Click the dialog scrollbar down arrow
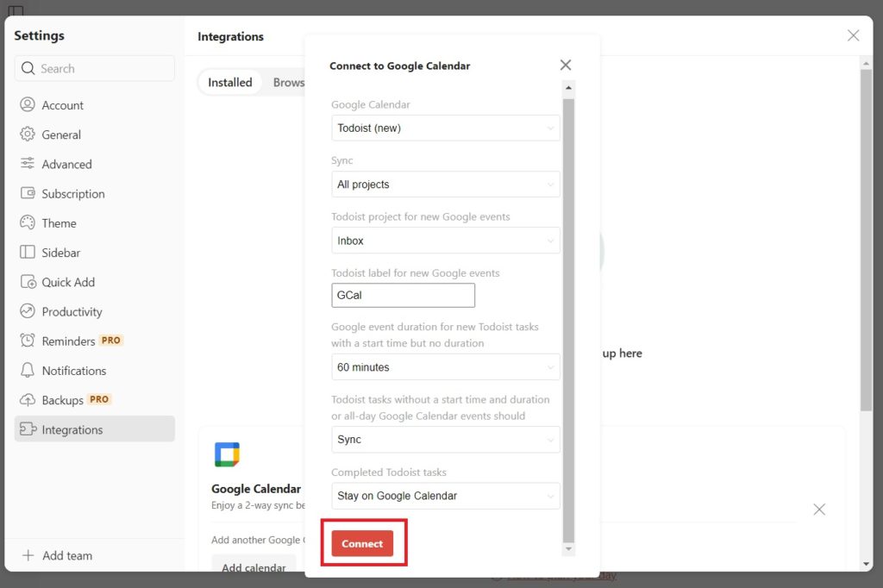883x588 pixels. (568, 548)
